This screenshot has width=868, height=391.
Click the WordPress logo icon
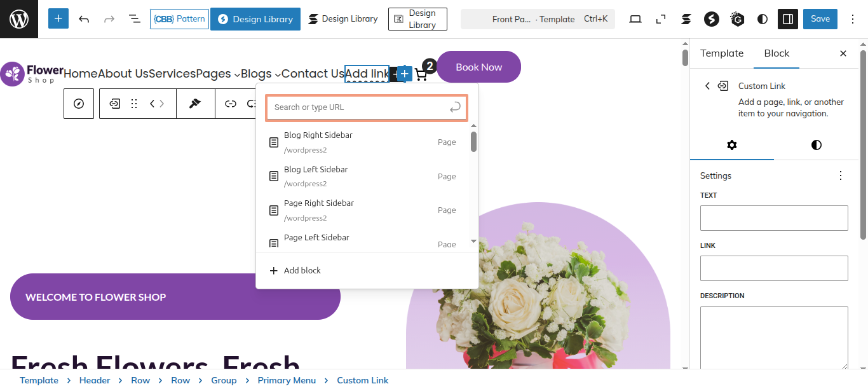[x=19, y=19]
